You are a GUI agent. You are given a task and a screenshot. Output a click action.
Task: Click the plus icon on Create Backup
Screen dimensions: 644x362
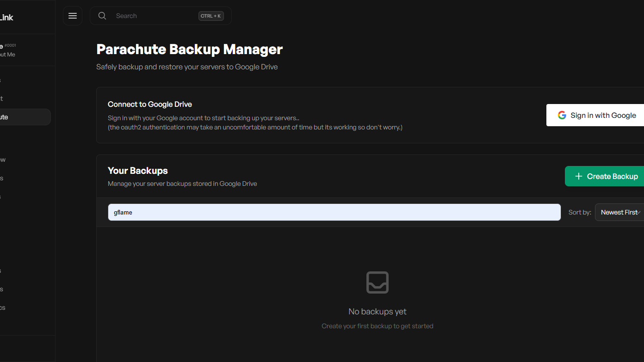578,176
